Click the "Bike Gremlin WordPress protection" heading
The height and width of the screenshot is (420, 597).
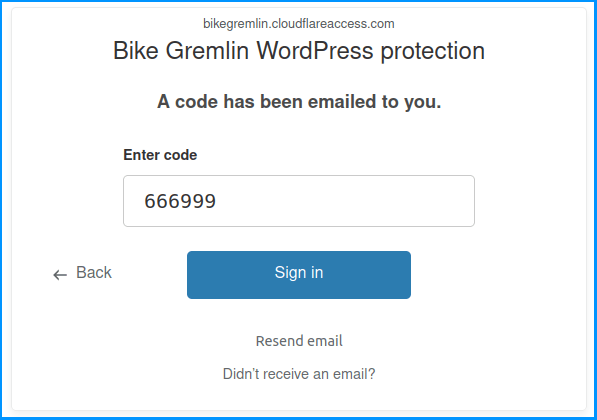(299, 51)
